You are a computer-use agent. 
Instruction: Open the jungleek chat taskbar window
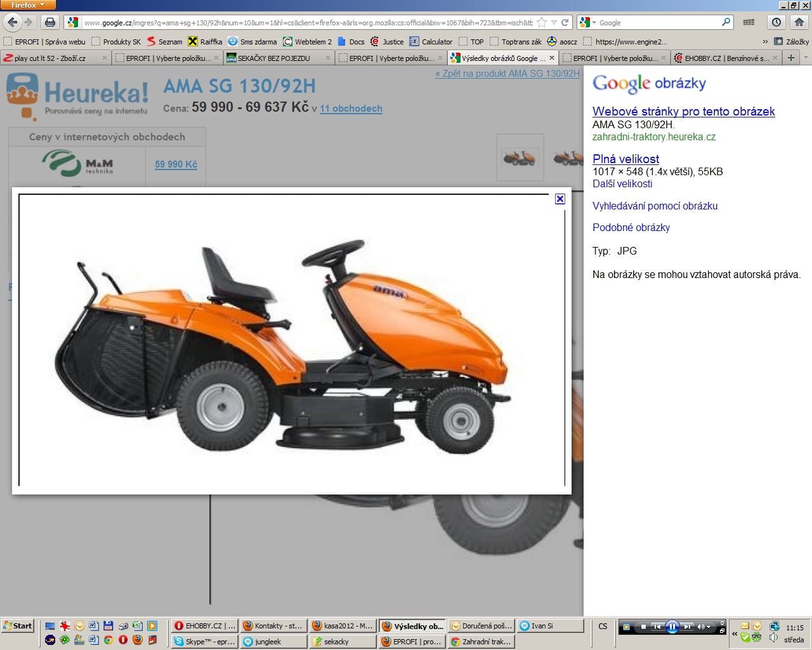[273, 642]
